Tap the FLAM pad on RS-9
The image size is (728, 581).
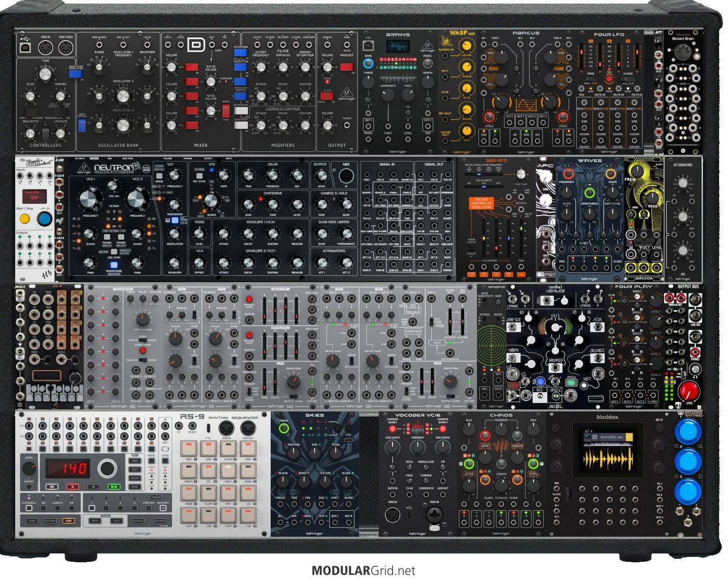[x=208, y=493]
